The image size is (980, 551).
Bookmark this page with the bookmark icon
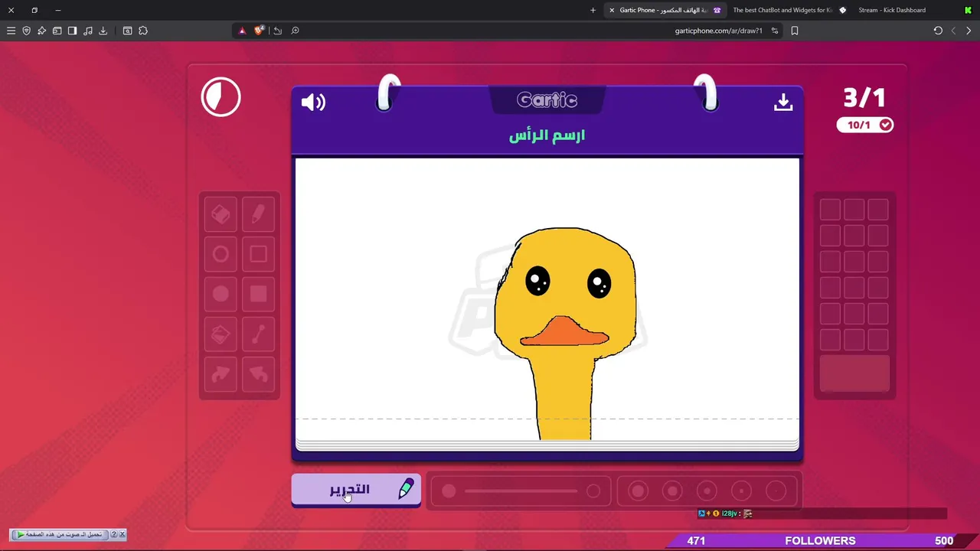(795, 31)
